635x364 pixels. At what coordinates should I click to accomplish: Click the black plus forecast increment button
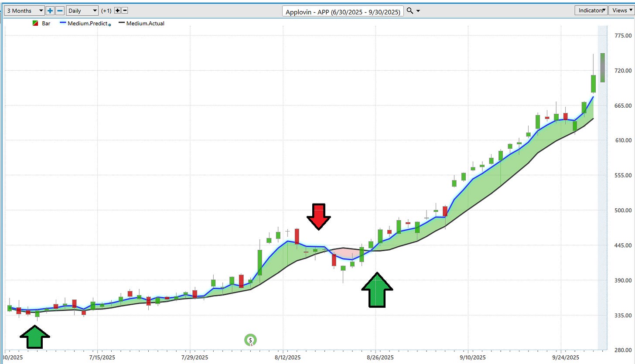point(118,10)
